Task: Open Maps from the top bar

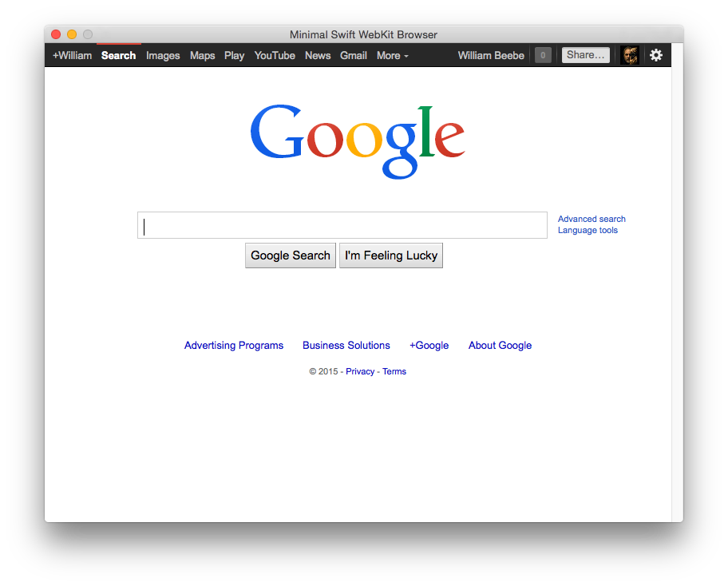Action: tap(202, 56)
